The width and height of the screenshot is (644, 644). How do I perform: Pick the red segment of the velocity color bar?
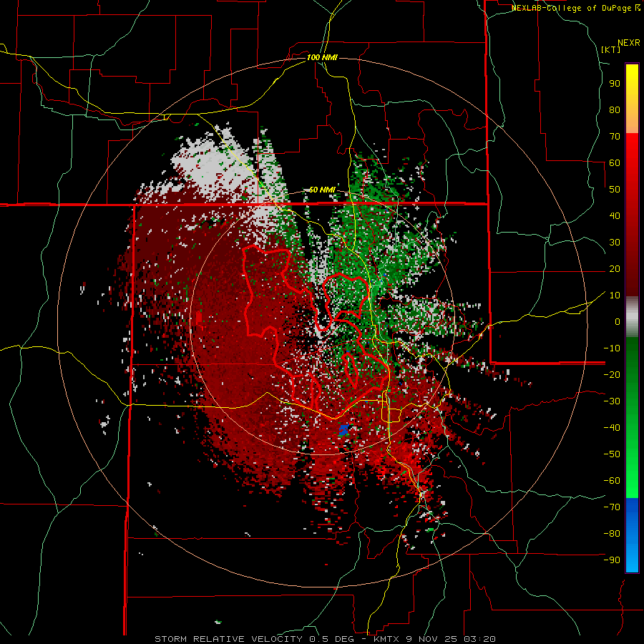pyautogui.click(x=632, y=215)
